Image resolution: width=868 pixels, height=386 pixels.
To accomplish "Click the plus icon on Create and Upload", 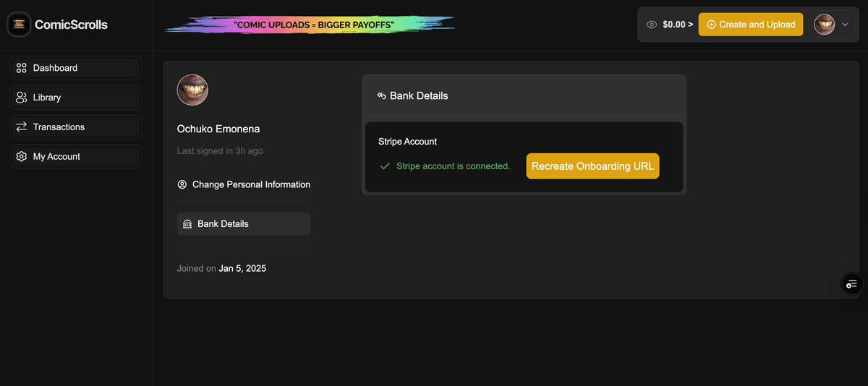I will 711,25.
